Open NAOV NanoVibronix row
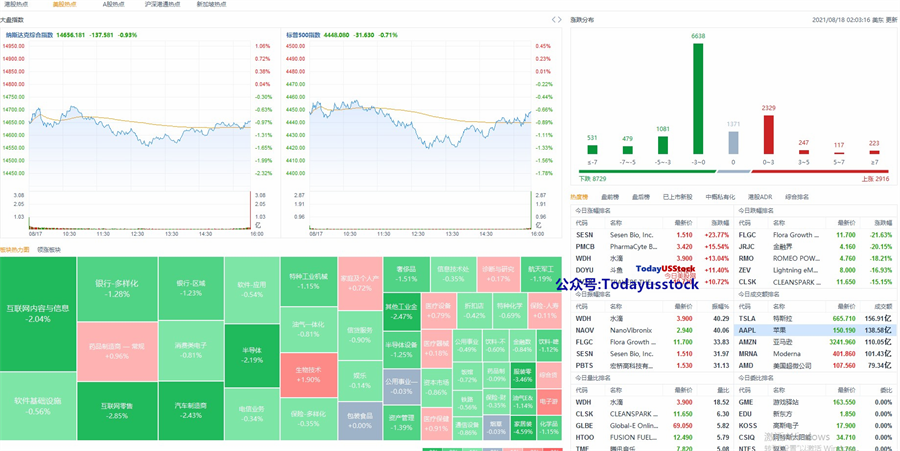Viewport: 900px width, 451px height. coord(651,330)
